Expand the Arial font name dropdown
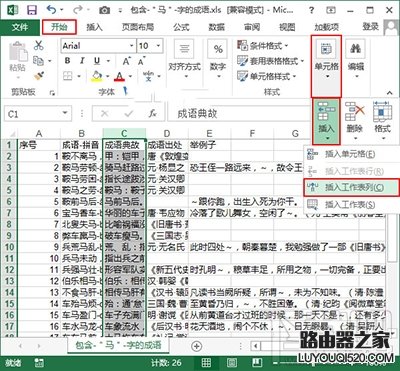This screenshot has width=400, height=371. [132, 46]
